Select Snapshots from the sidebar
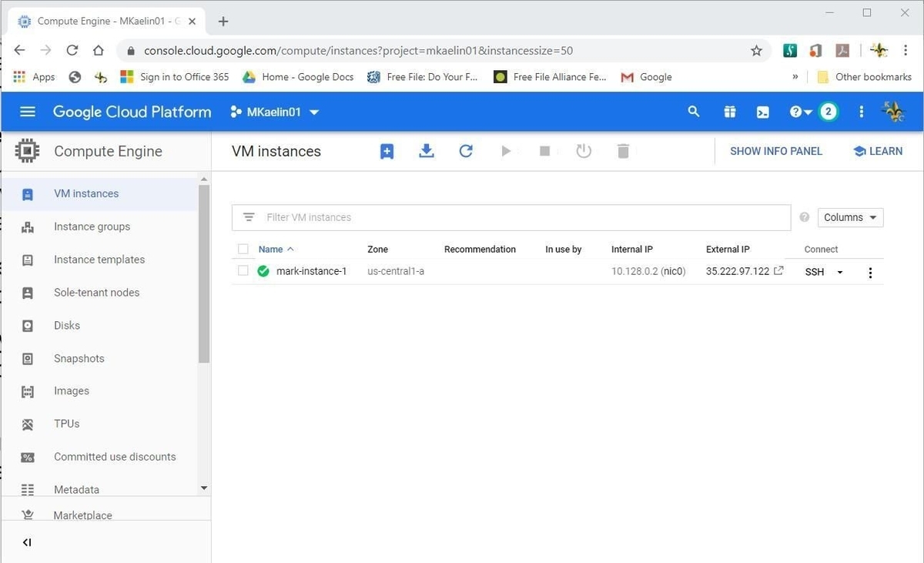This screenshot has width=924, height=563. click(x=79, y=358)
